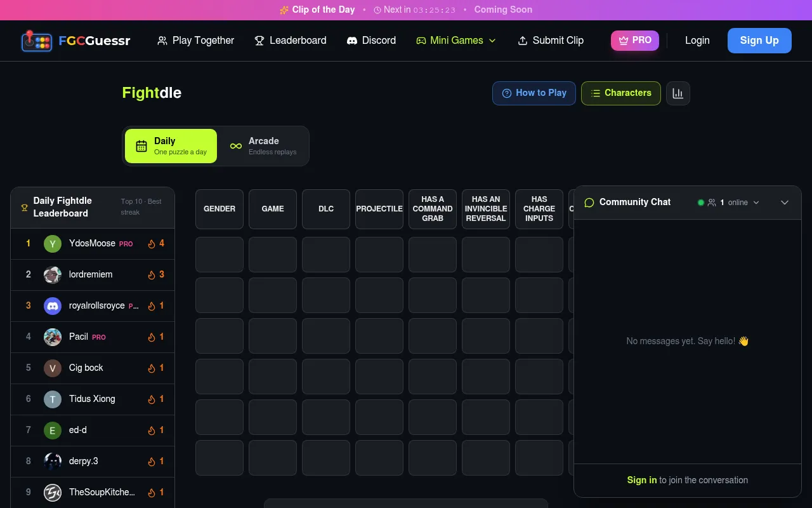Open the Discord nav link
Viewport: 812px width, 508px height.
pyautogui.click(x=372, y=41)
